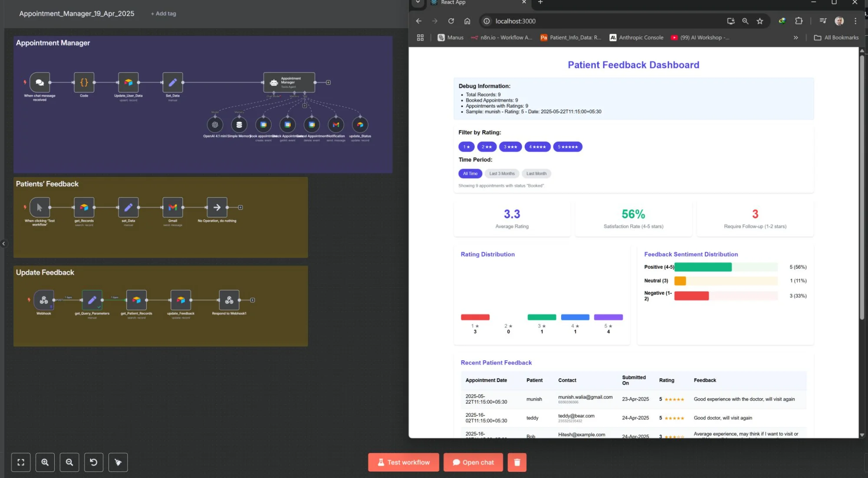Open Chrome's three-dot menu
The image size is (868, 478).
[x=855, y=21]
